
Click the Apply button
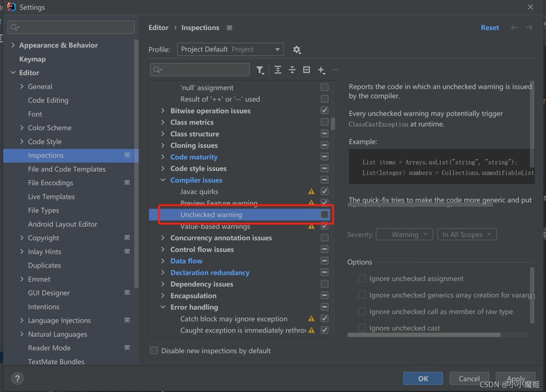(x=516, y=378)
